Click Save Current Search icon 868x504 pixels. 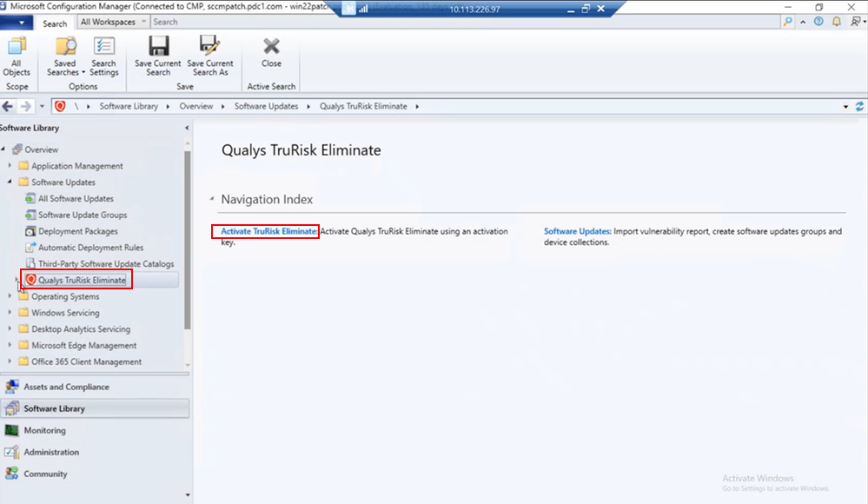tap(158, 56)
